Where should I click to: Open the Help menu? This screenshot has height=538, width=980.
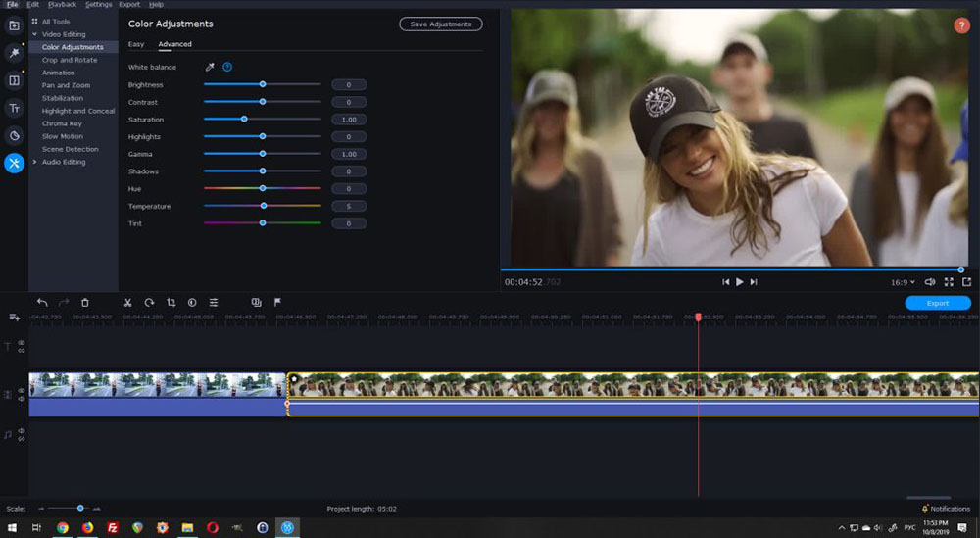pos(156,4)
